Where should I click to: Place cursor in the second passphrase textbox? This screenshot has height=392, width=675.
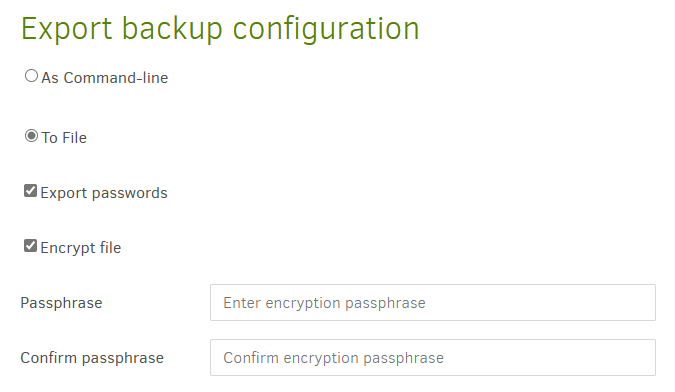coord(433,358)
